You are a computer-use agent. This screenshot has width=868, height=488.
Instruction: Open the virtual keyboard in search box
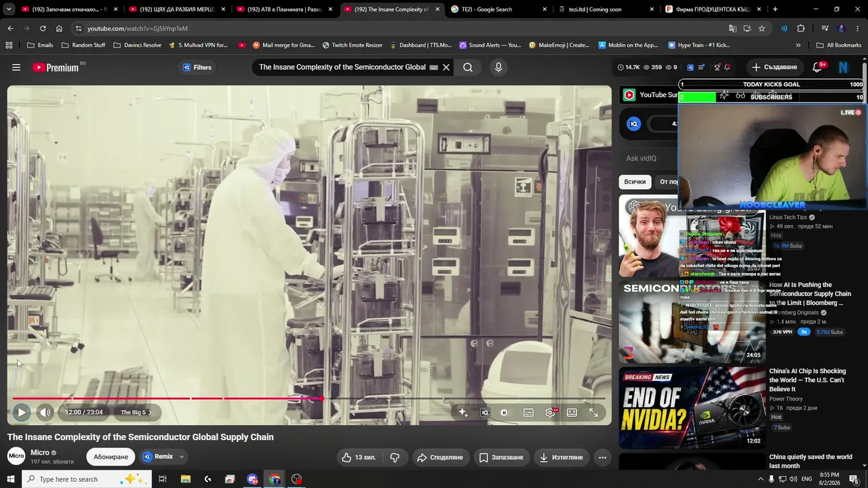(x=434, y=67)
